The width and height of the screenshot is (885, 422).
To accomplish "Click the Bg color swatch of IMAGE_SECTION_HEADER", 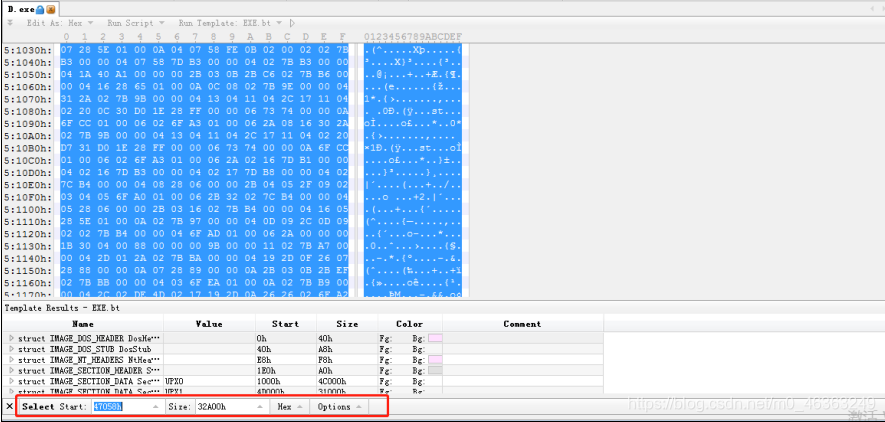I will click(435, 371).
